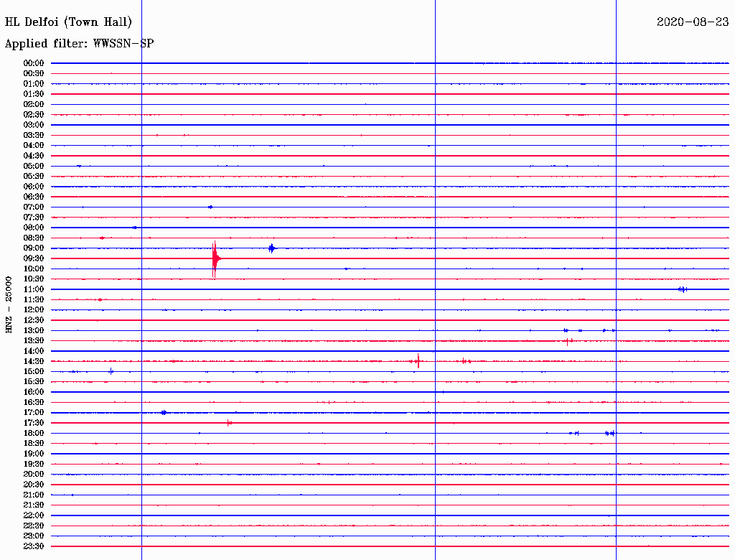The image size is (735, 560).
Task: Select the 21:30 time label
Action: click(x=34, y=505)
